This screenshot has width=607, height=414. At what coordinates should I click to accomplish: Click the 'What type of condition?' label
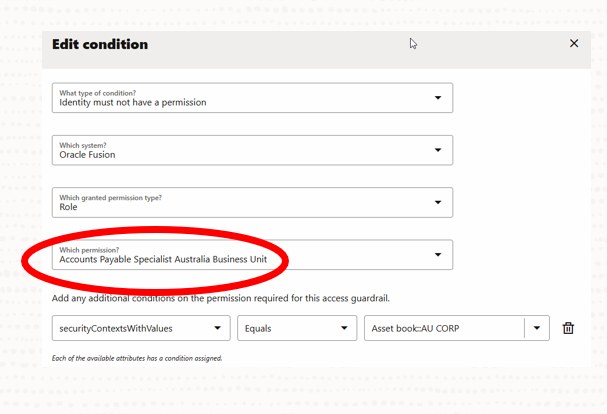pyautogui.click(x=97, y=92)
